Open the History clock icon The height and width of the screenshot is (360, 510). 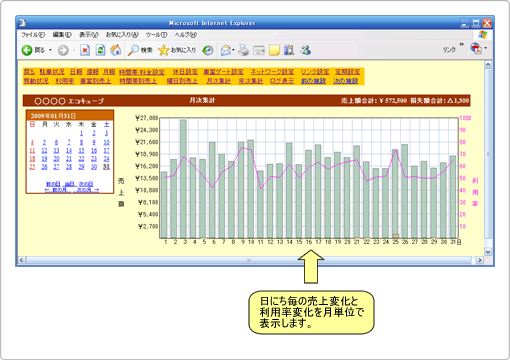[x=208, y=50]
